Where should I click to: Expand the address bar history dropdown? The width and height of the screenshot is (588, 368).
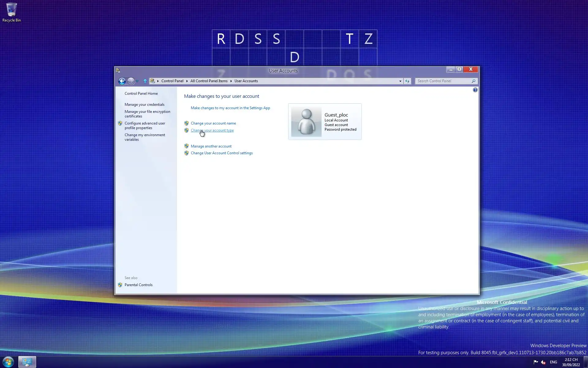click(x=400, y=81)
